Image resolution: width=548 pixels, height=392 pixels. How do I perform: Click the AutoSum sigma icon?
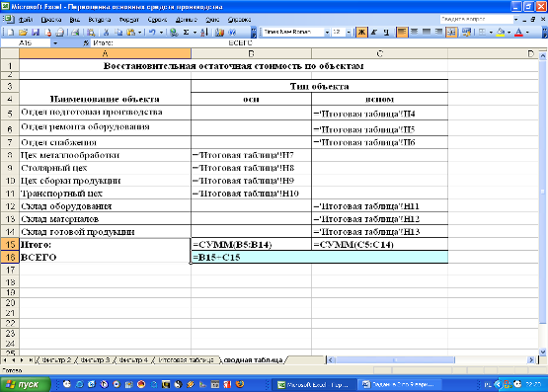click(186, 33)
